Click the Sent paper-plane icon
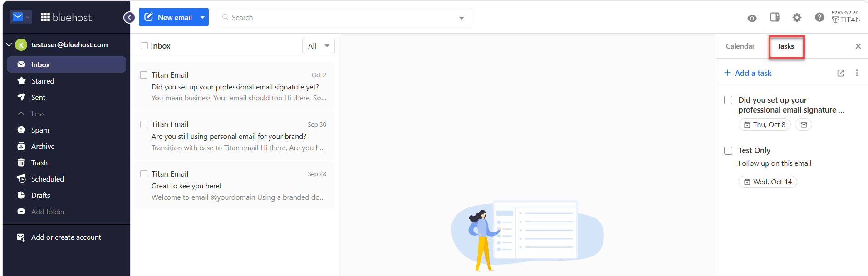The image size is (868, 276). coord(21,97)
